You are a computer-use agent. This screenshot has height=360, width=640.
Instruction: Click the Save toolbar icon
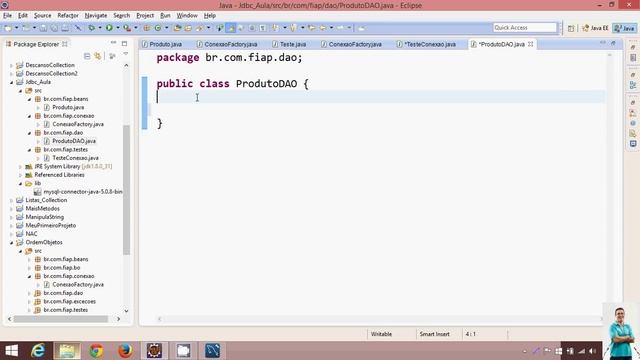click(x=43, y=28)
